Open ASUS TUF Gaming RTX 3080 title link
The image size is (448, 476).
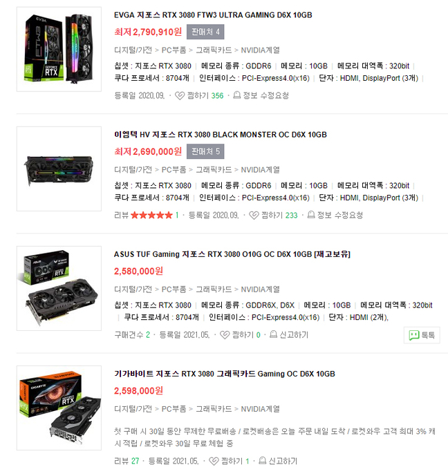click(x=232, y=254)
